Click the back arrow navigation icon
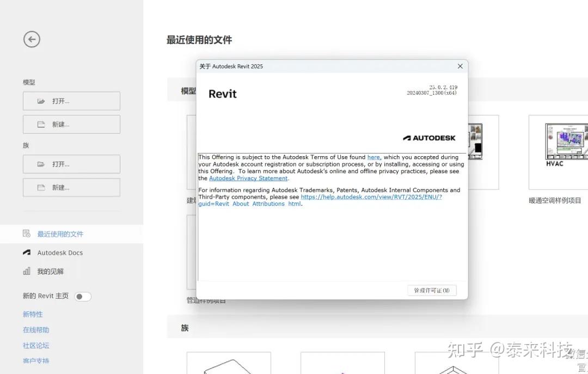The height and width of the screenshot is (374, 588). pyautogui.click(x=31, y=39)
